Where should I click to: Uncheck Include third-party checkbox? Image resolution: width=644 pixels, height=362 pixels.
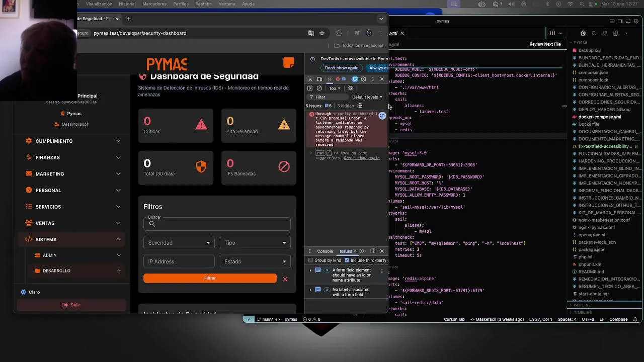point(347,260)
